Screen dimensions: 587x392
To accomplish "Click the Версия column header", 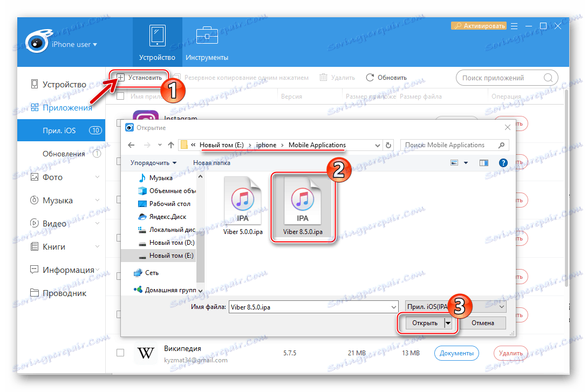I will point(292,97).
